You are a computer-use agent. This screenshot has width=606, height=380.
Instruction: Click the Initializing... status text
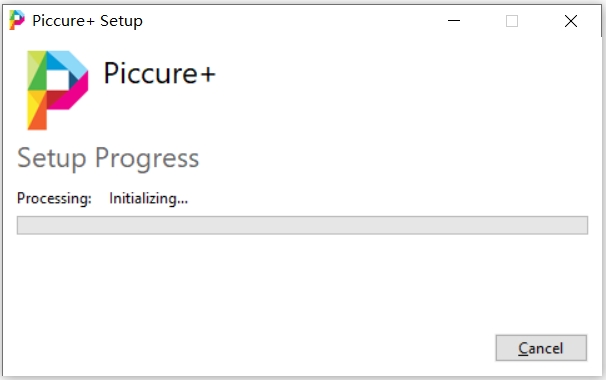[x=148, y=198]
